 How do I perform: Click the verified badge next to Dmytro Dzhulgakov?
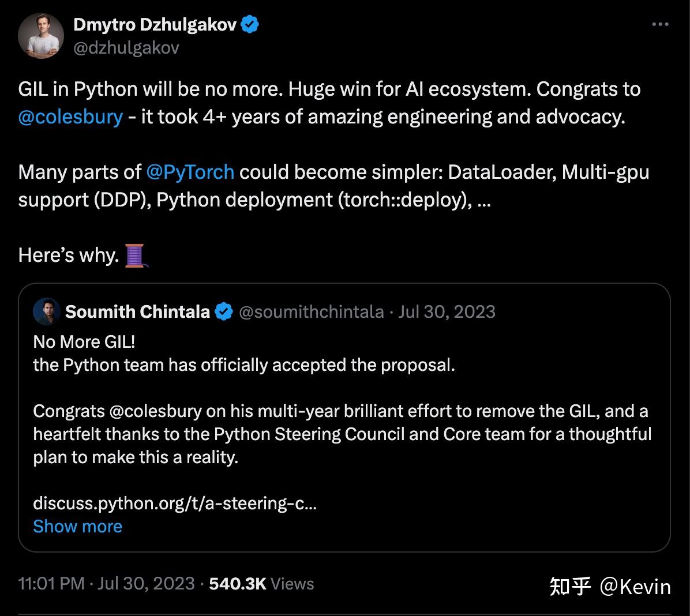tap(249, 23)
